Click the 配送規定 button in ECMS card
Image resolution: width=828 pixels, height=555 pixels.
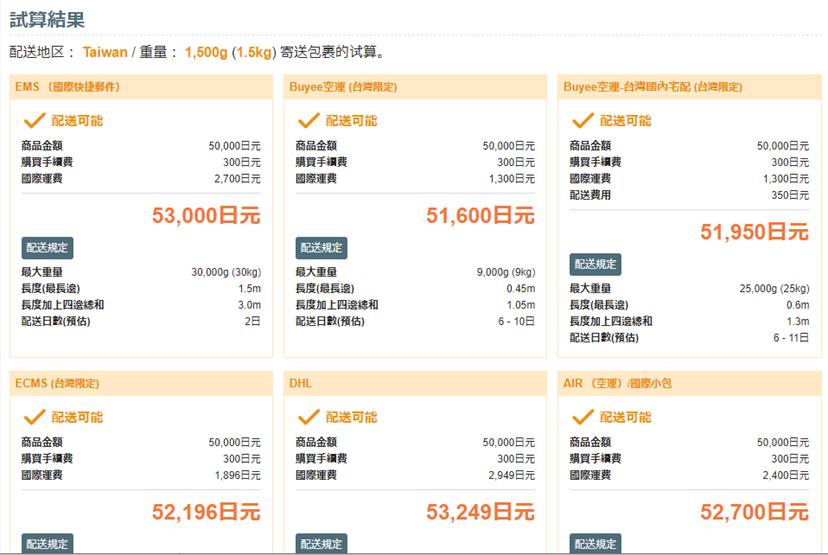click(47, 544)
